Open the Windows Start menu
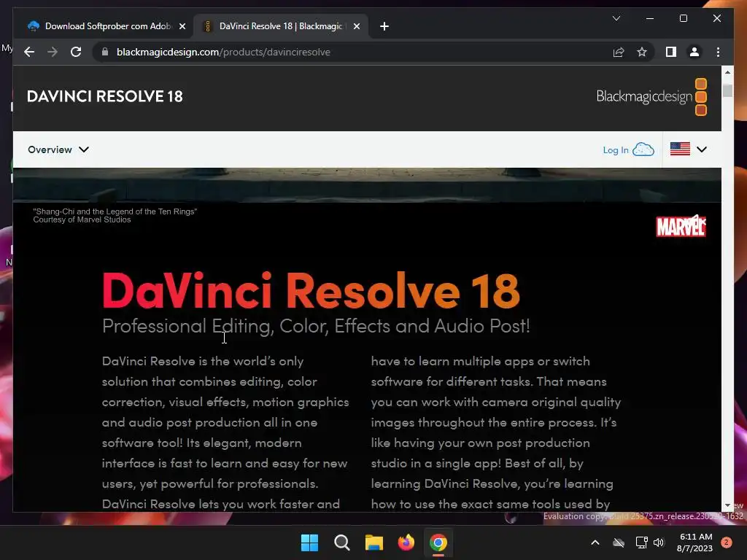The width and height of the screenshot is (747, 560). 309,542
